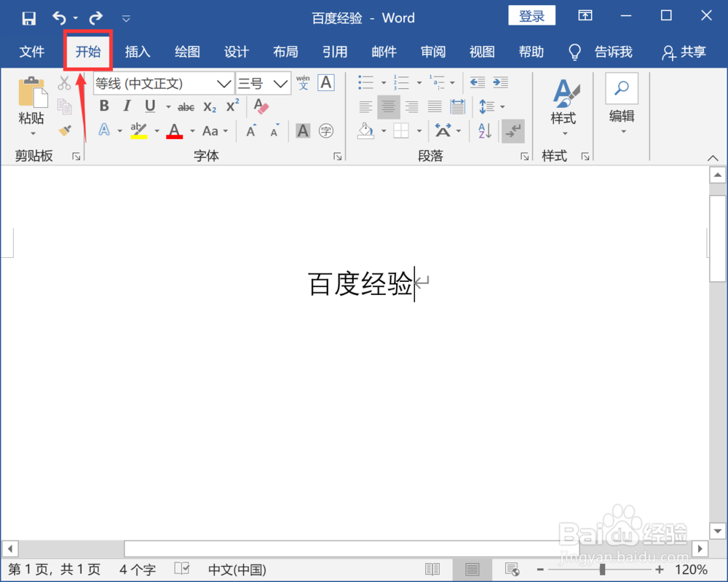Switch to the 审阅 tab
This screenshot has width=728, height=582.
432,52
